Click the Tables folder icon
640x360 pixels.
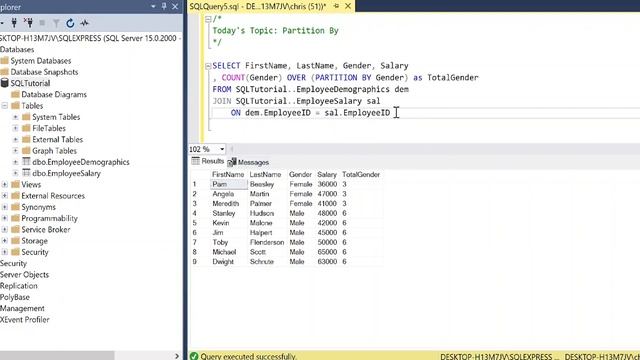coord(16,105)
